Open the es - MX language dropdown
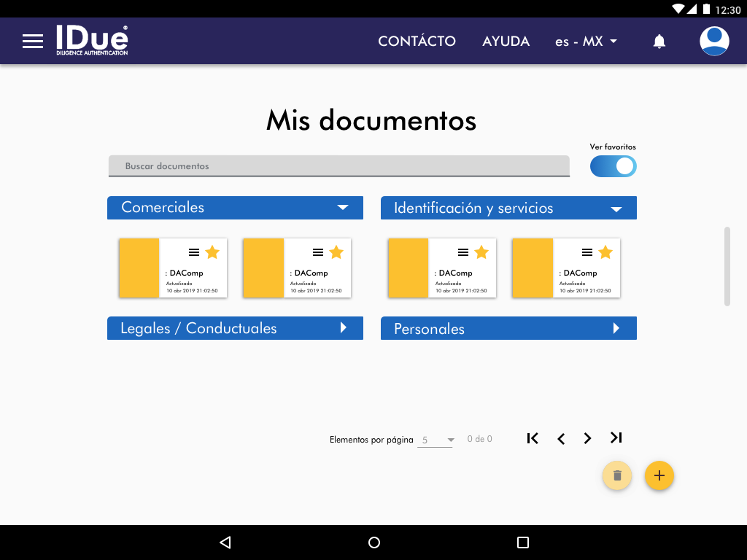The width and height of the screenshot is (747, 560). (x=586, y=42)
